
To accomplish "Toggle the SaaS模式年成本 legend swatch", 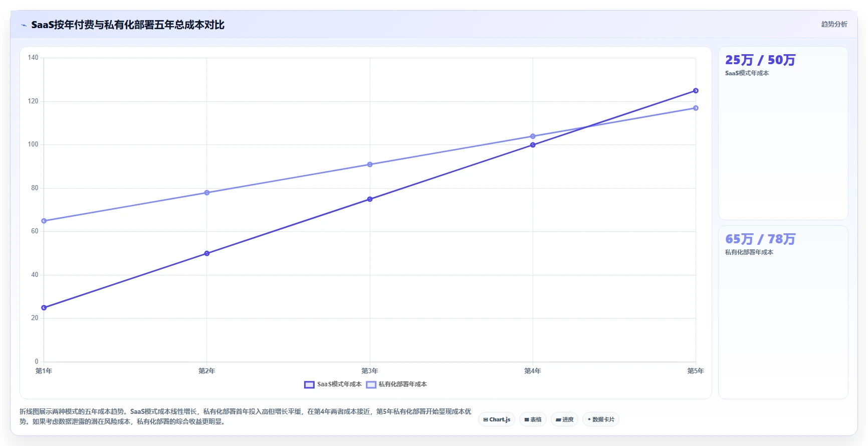I will [x=309, y=384].
